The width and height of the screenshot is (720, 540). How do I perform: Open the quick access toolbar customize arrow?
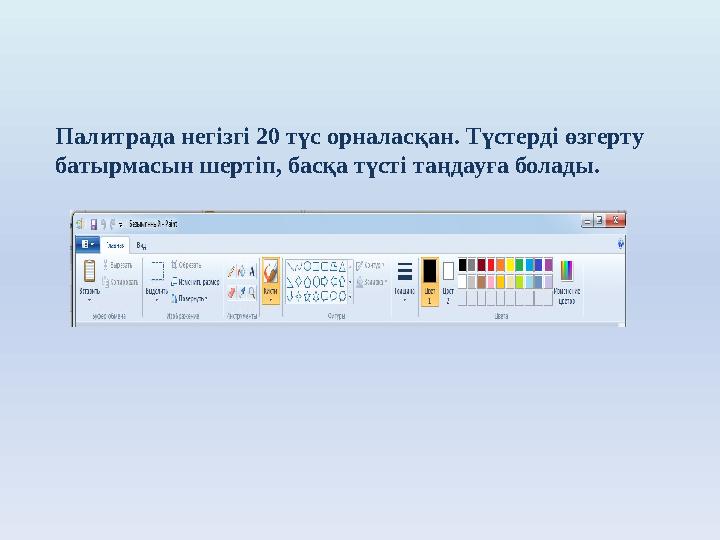pos(120,225)
